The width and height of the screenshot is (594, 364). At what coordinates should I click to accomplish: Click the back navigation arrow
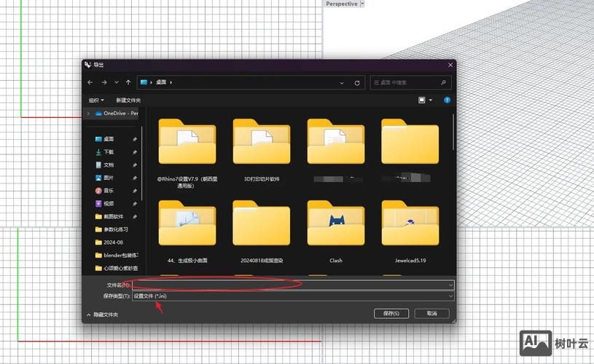tap(90, 83)
